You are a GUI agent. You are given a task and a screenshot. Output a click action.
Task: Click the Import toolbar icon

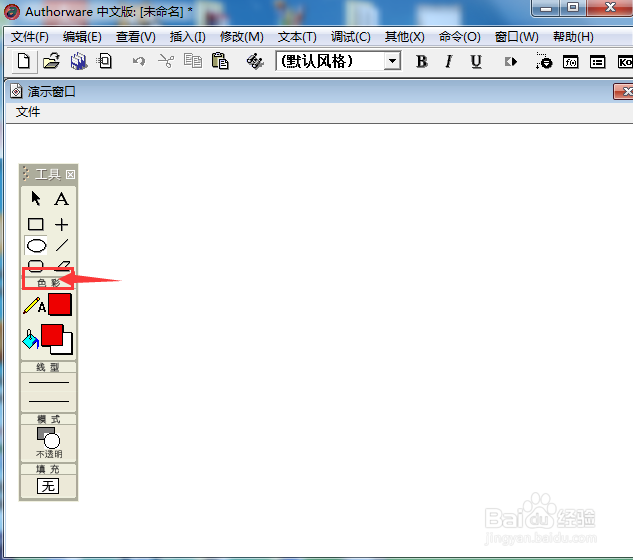104,62
